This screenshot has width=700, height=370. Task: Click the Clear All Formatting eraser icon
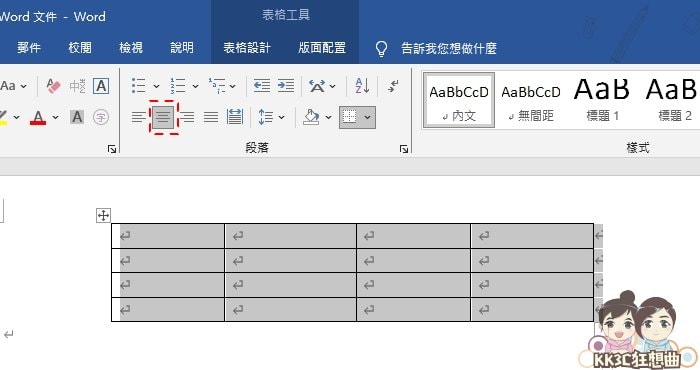[53, 85]
